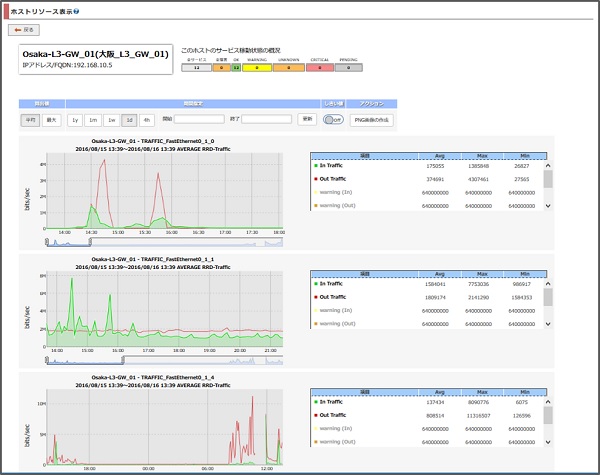Go back using the 戻る arrow button
The height and width of the screenshot is (475, 600).
[x=24, y=30]
